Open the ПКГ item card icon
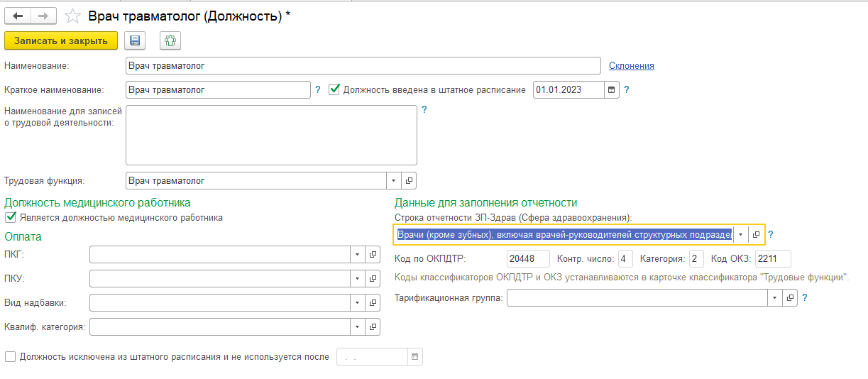Image resolution: width=868 pixels, height=379 pixels. tap(373, 254)
